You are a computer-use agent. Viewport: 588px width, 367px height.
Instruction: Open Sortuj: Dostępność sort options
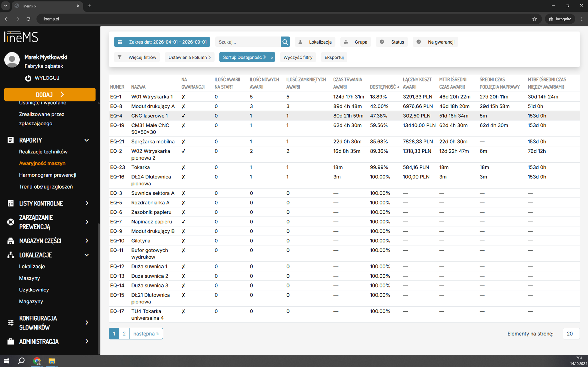click(244, 57)
